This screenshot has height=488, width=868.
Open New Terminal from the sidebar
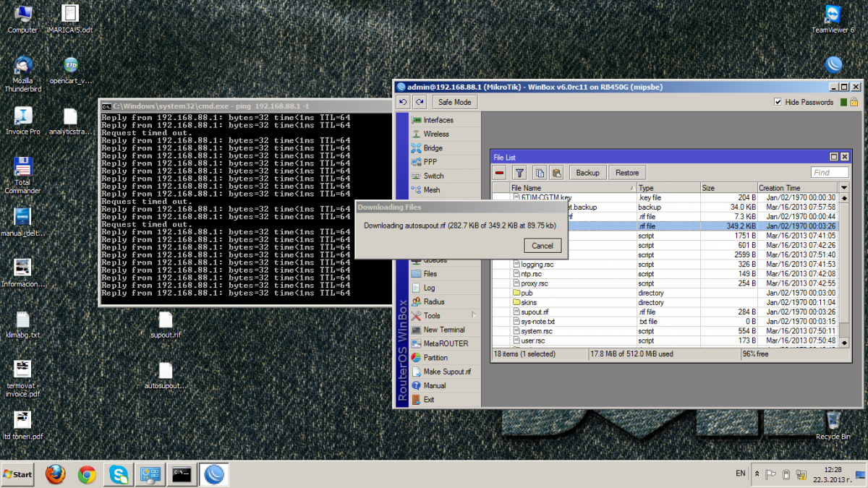(444, 330)
